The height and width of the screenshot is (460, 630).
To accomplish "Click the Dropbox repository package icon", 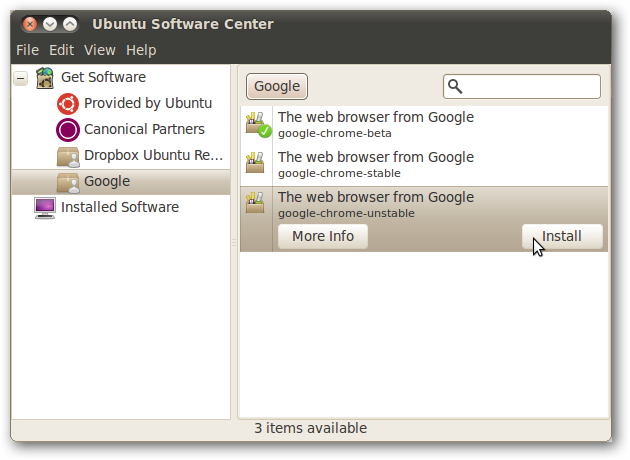I will click(68, 156).
